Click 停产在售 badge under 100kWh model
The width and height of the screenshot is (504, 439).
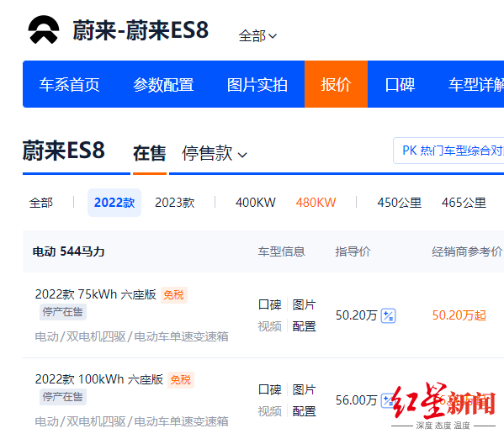(63, 397)
